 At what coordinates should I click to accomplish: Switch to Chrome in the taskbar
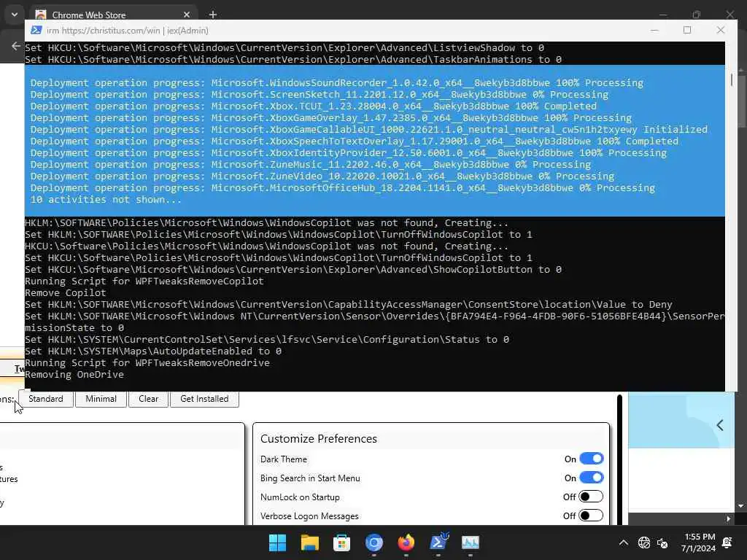pyautogui.click(x=374, y=542)
